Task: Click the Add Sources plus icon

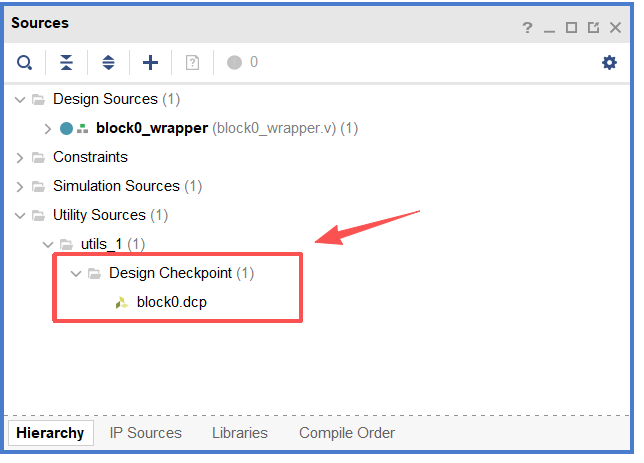Action: (150, 63)
